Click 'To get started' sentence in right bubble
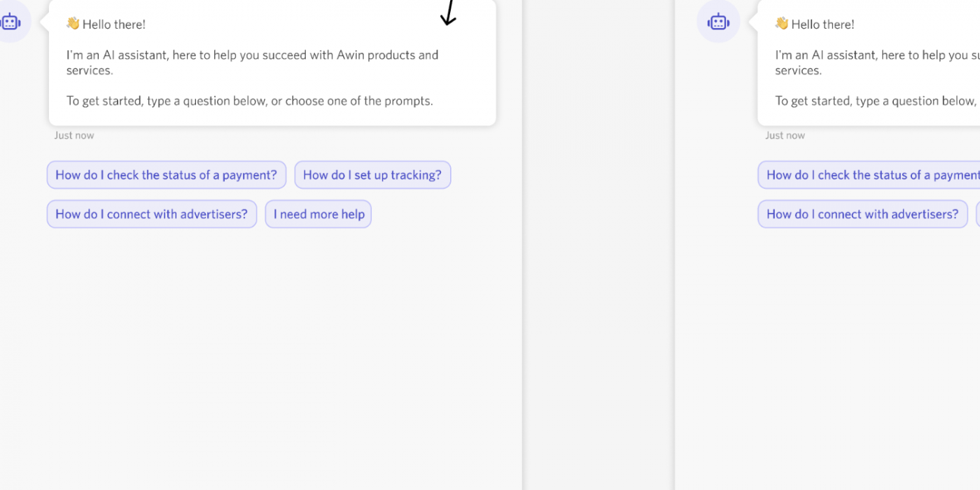The image size is (980, 490). 875,101
